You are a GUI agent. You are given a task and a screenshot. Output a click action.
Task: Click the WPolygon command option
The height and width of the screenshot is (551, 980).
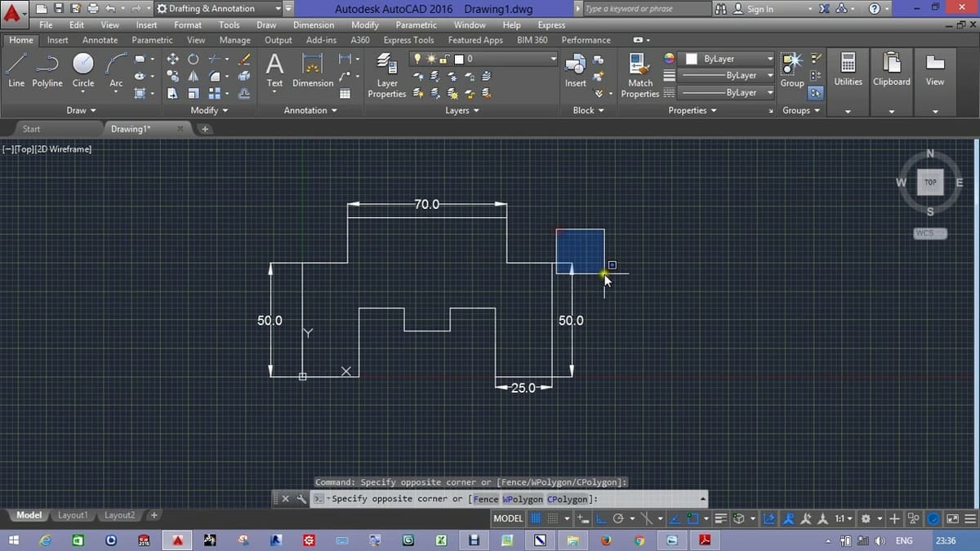(x=523, y=499)
